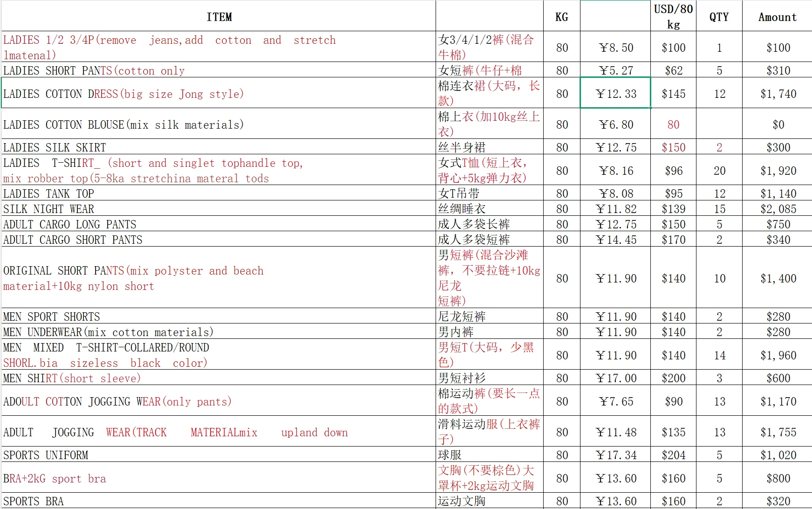The width and height of the screenshot is (812, 509).
Task: Click the 男短衬衫 description cell
Action: (x=489, y=378)
